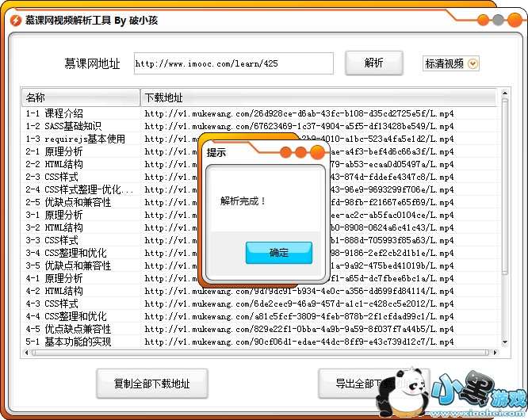Select row 1-2 SASS基础知识
Image resolution: width=528 pixels, height=420 pixels.
tap(259, 126)
